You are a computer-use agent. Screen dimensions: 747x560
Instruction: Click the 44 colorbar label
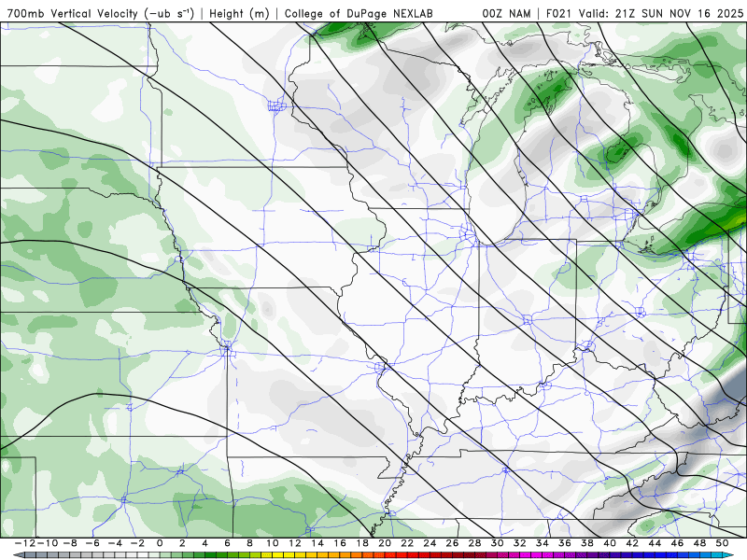[655, 543]
